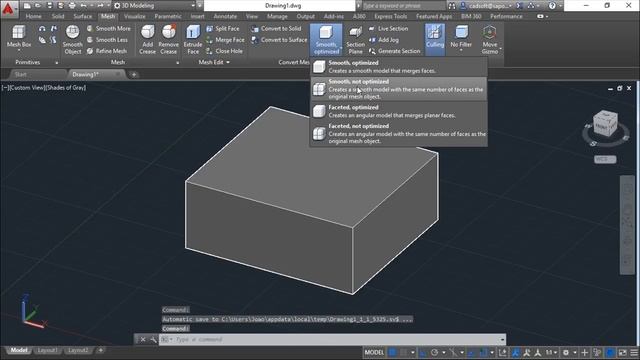Expand the Mesh Edit panel
This screenshot has height=360, width=640.
[214, 62]
